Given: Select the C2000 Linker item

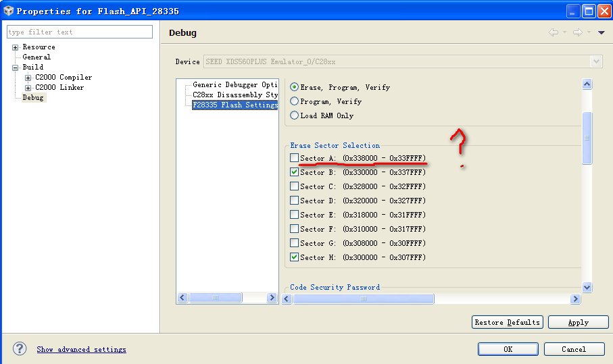Looking at the screenshot, I should point(59,88).
